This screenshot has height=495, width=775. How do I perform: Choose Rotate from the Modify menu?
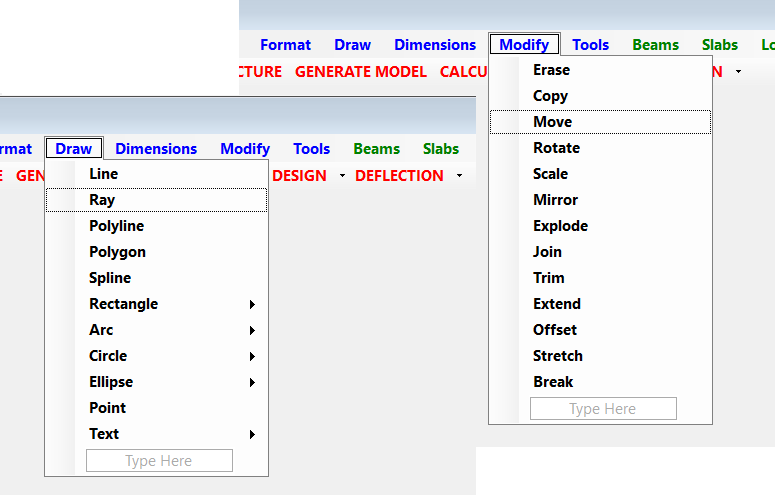coord(600,148)
